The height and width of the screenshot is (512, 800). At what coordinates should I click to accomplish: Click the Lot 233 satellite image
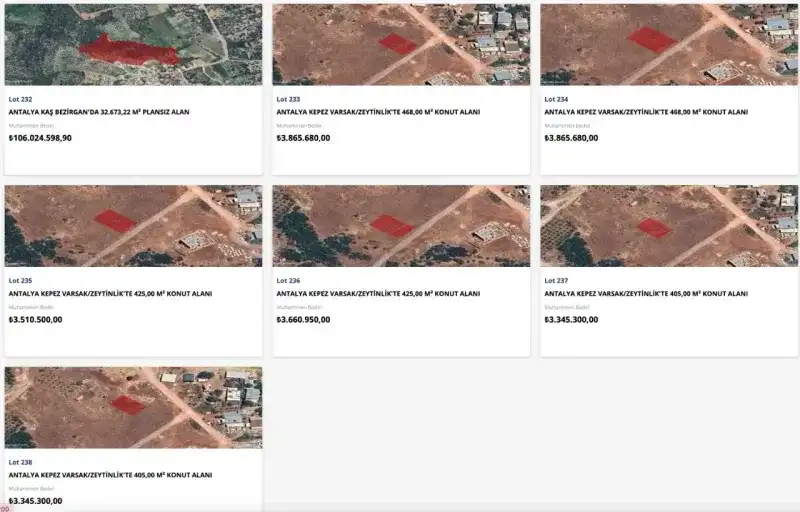pyautogui.click(x=401, y=44)
